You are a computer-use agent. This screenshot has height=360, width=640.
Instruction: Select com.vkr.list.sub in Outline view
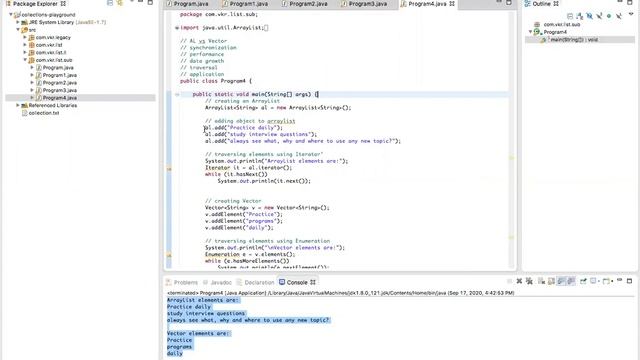pos(562,24)
